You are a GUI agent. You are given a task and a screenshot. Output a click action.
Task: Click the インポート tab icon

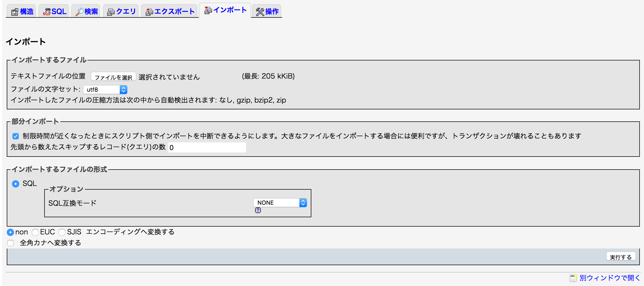pyautogui.click(x=208, y=10)
